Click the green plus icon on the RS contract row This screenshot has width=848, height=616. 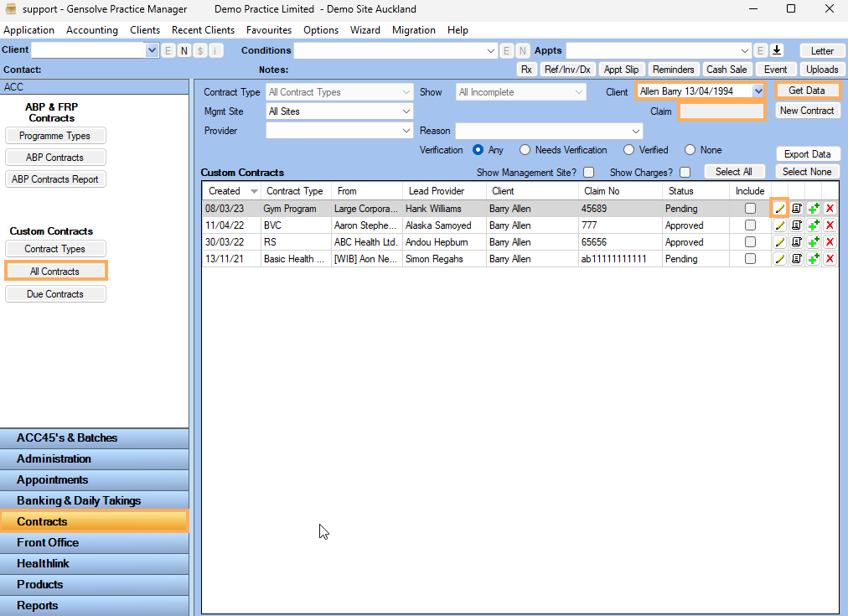813,241
